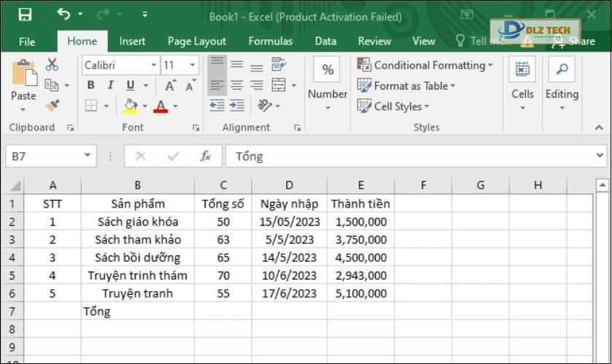Viewport: 612px width, 364px height.
Task: Copy selection with Copy icon
Action: coord(52,85)
